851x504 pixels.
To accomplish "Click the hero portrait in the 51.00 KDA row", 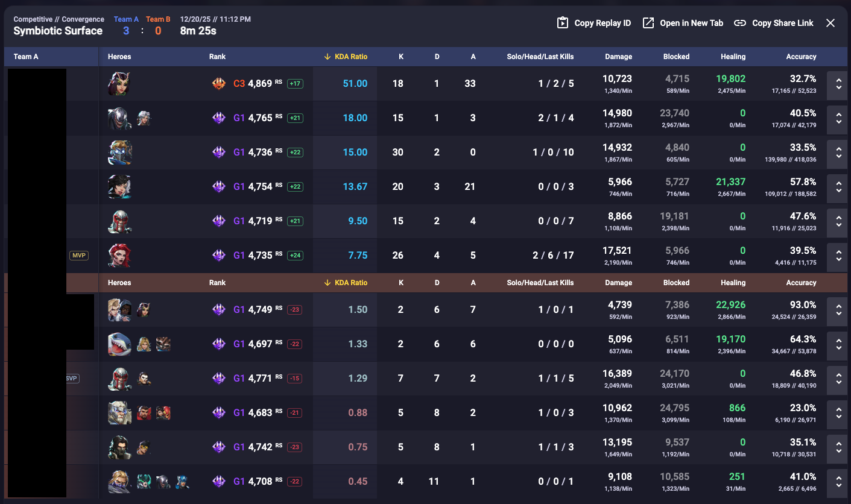I will pos(119,84).
